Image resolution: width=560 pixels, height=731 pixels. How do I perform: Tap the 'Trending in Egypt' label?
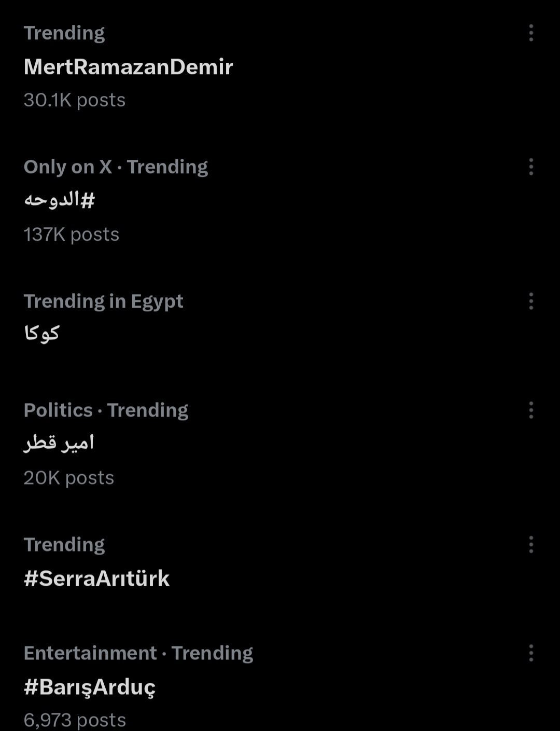pyautogui.click(x=103, y=301)
